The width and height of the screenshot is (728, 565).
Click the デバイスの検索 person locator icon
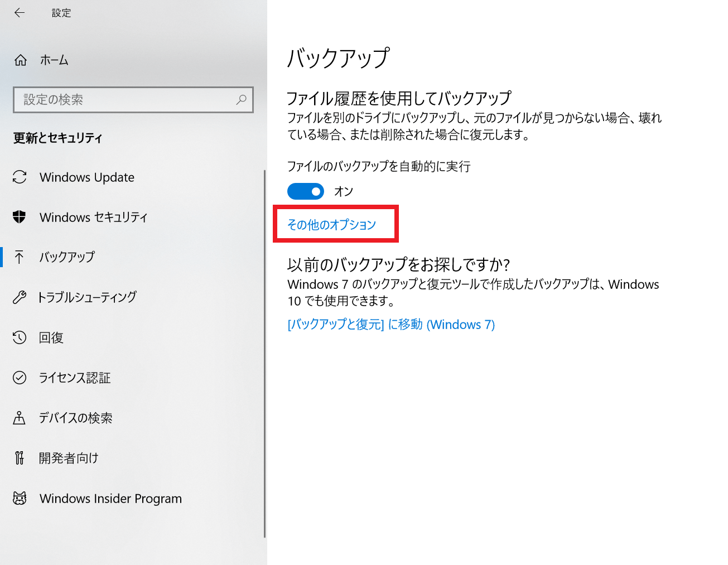tap(20, 418)
